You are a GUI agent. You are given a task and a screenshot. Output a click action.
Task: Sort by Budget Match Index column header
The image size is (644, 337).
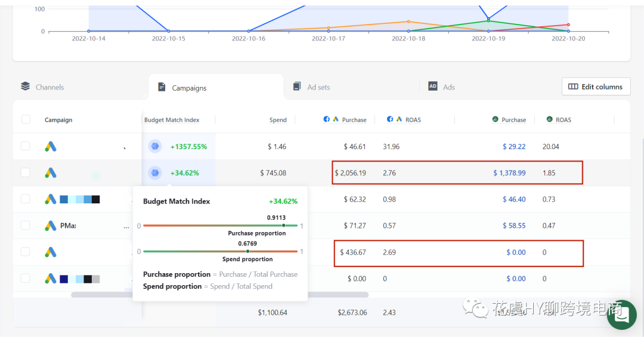(x=172, y=120)
